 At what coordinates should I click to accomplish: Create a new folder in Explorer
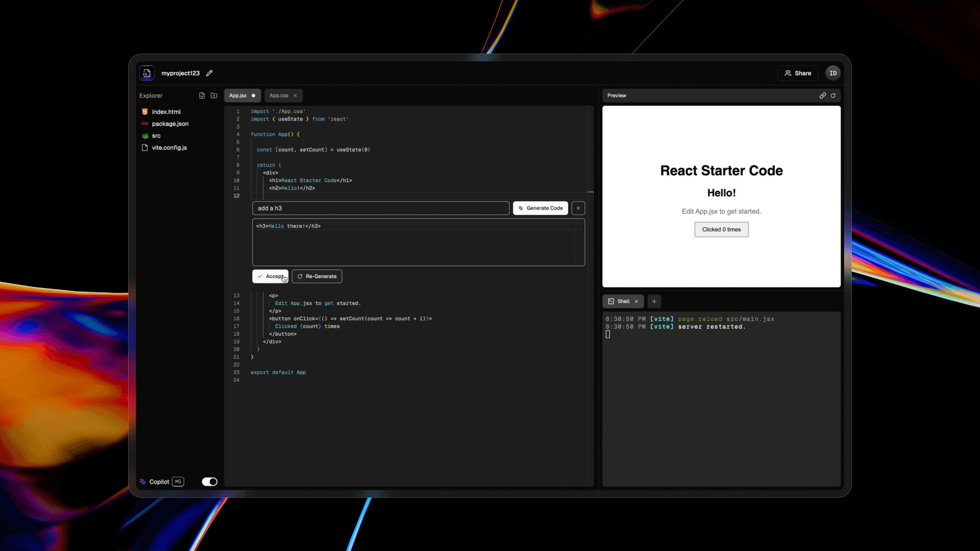(x=214, y=96)
